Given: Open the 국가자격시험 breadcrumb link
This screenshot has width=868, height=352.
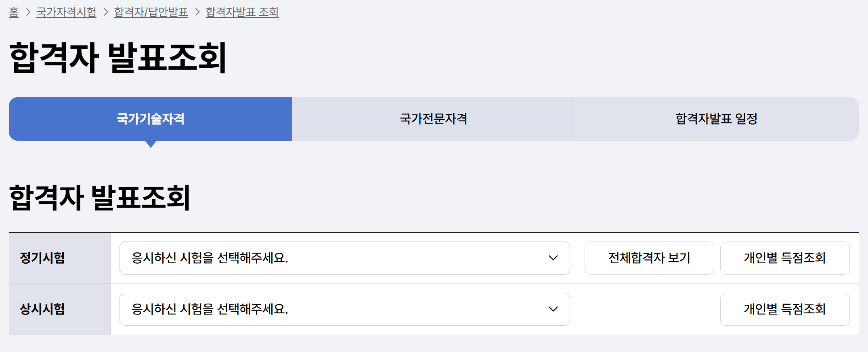Looking at the screenshot, I should click(x=66, y=12).
